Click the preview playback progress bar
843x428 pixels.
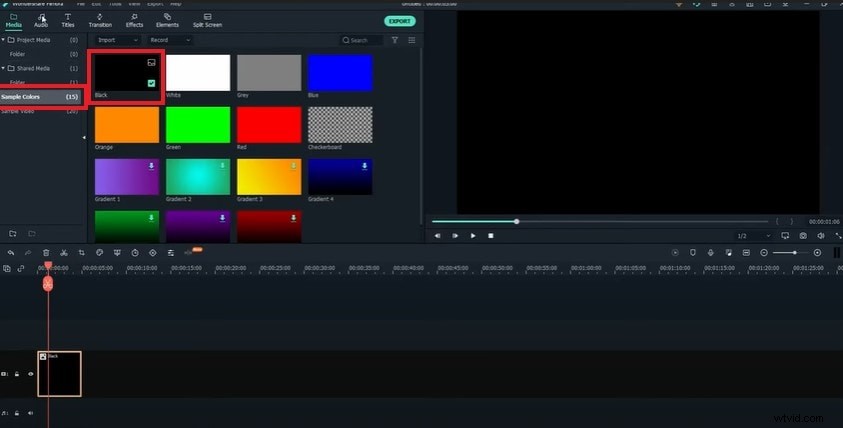pos(599,222)
